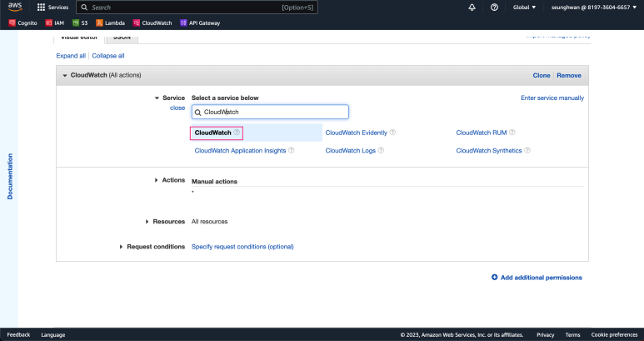The height and width of the screenshot is (341, 644).
Task: Select CloudWatch RUM service
Action: [x=482, y=133]
